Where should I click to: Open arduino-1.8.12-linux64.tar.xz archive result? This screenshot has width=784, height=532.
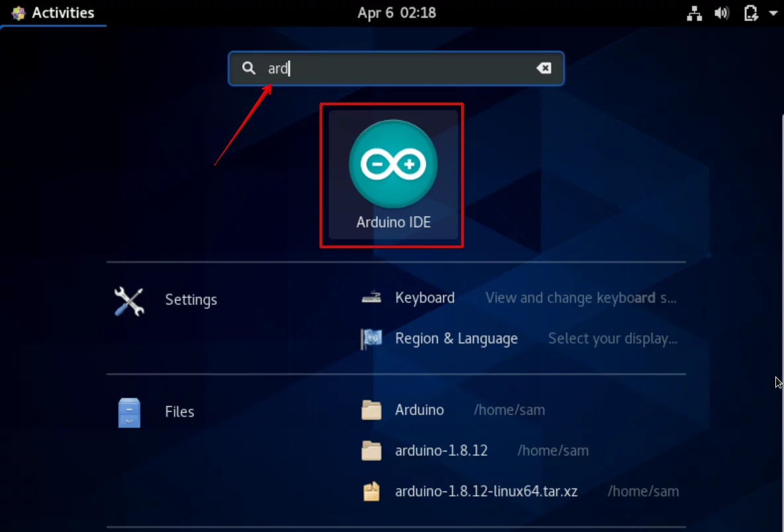519,492
